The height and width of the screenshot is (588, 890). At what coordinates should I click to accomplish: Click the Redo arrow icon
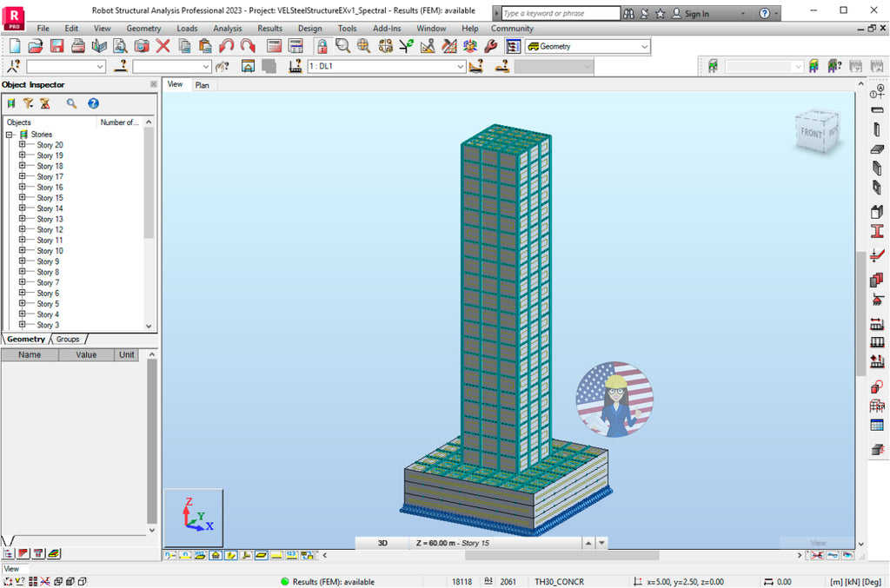tap(247, 46)
